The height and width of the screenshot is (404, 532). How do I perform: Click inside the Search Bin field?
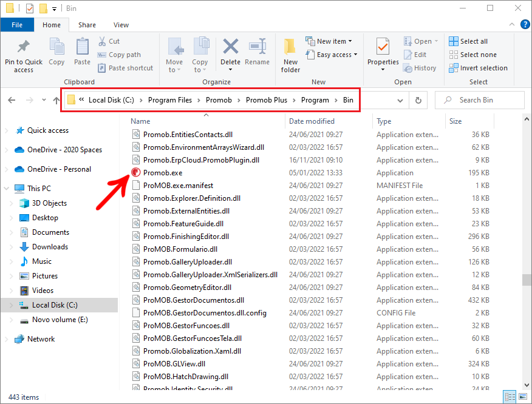[x=479, y=100]
